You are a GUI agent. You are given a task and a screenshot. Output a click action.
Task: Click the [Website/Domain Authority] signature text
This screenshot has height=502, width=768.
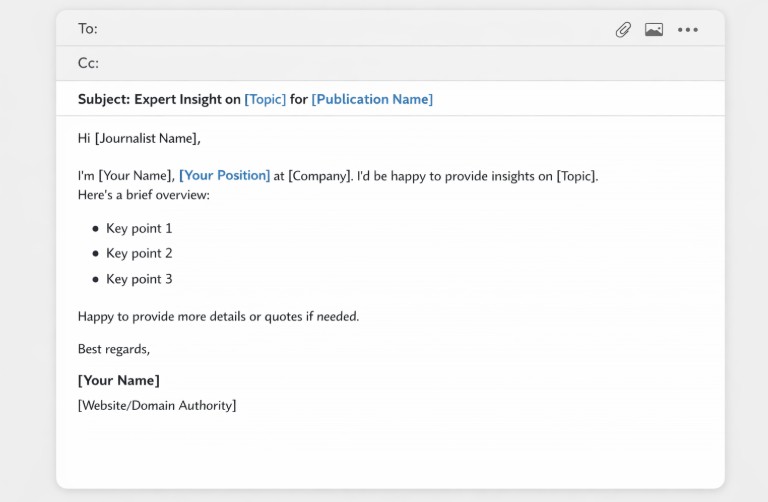(157, 405)
